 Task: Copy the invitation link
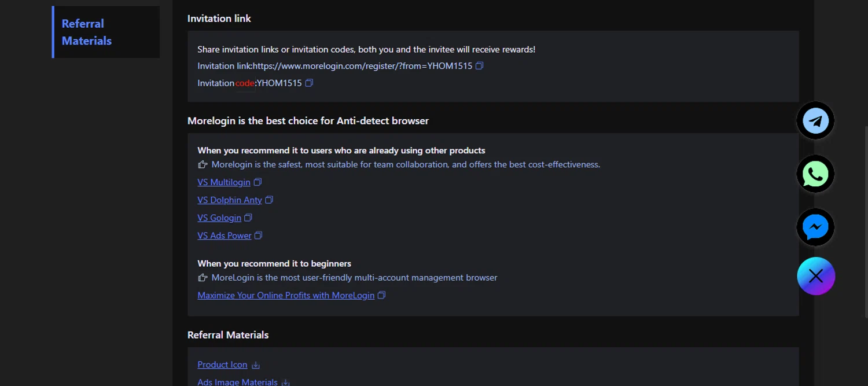point(479,66)
